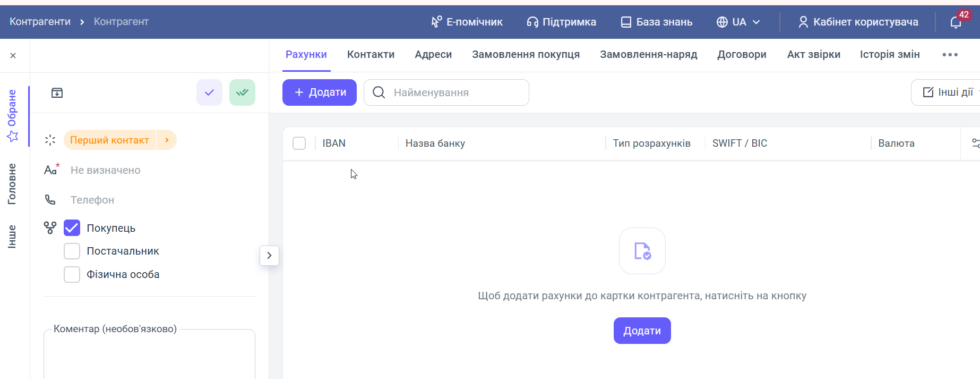Screen dimensions: 980x379
Task: Click the archive box icon
Action: 57,93
